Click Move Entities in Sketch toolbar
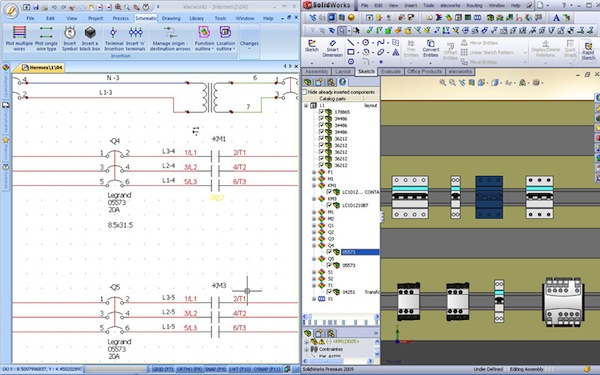 pos(479,62)
